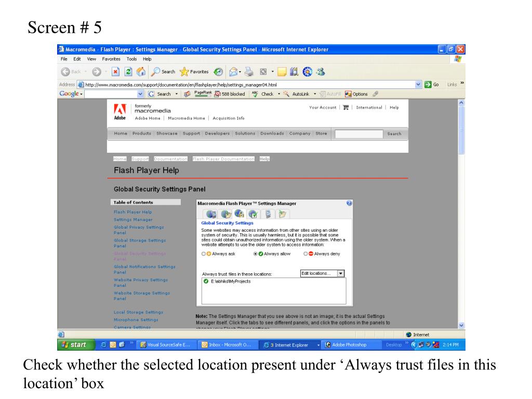Image resolution: width=532 pixels, height=399 pixels.
Task: Open the Edit menu
Action: (x=77, y=59)
